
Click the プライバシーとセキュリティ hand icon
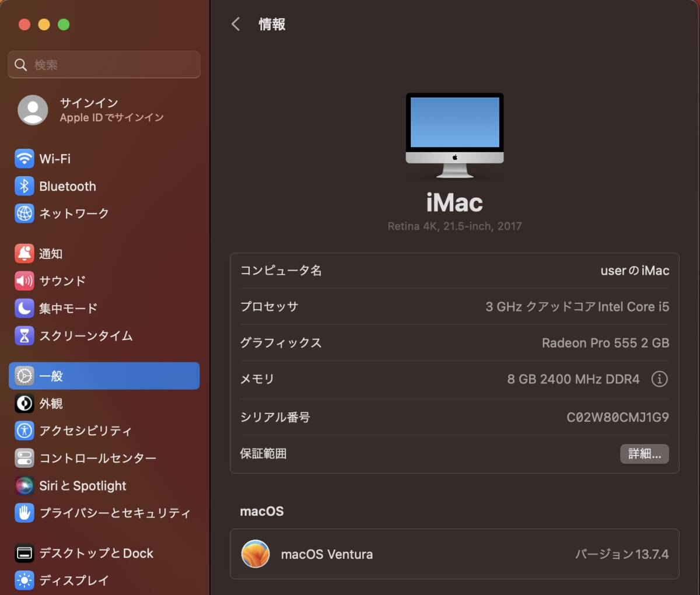[24, 513]
